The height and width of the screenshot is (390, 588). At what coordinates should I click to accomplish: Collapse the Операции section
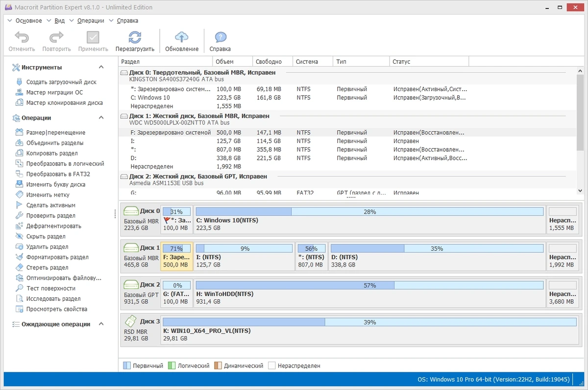tap(101, 118)
